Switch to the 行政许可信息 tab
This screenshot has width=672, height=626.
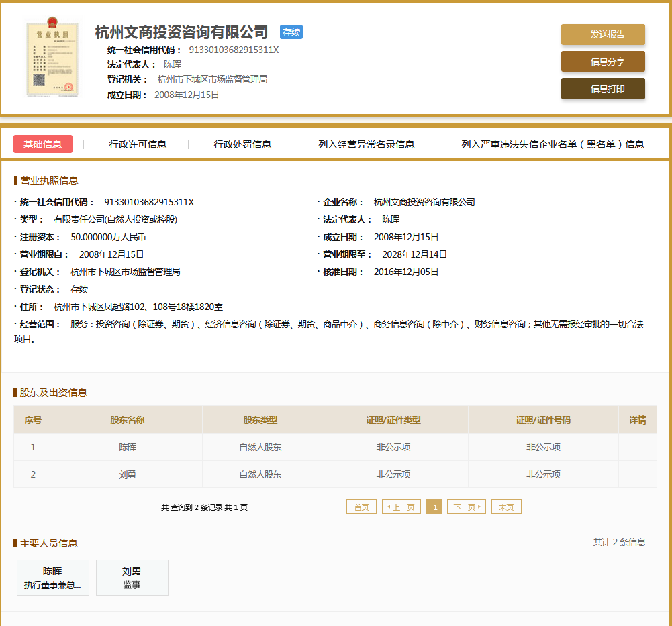pyautogui.click(x=138, y=144)
